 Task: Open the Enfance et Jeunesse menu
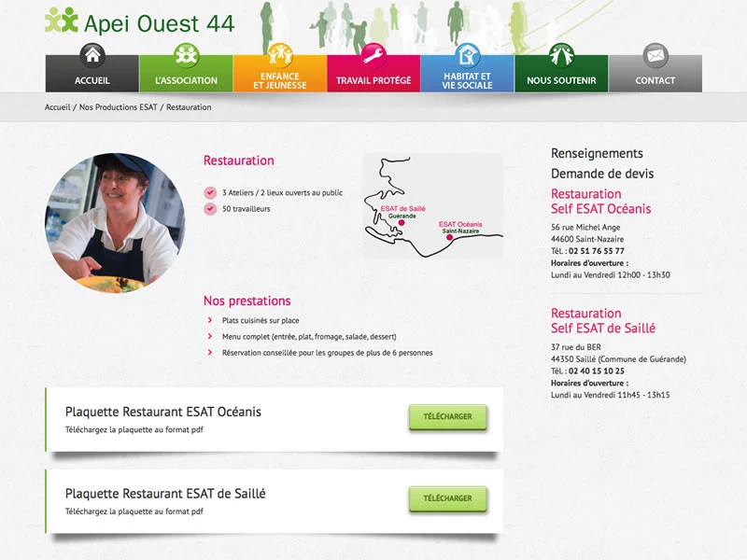(x=280, y=74)
